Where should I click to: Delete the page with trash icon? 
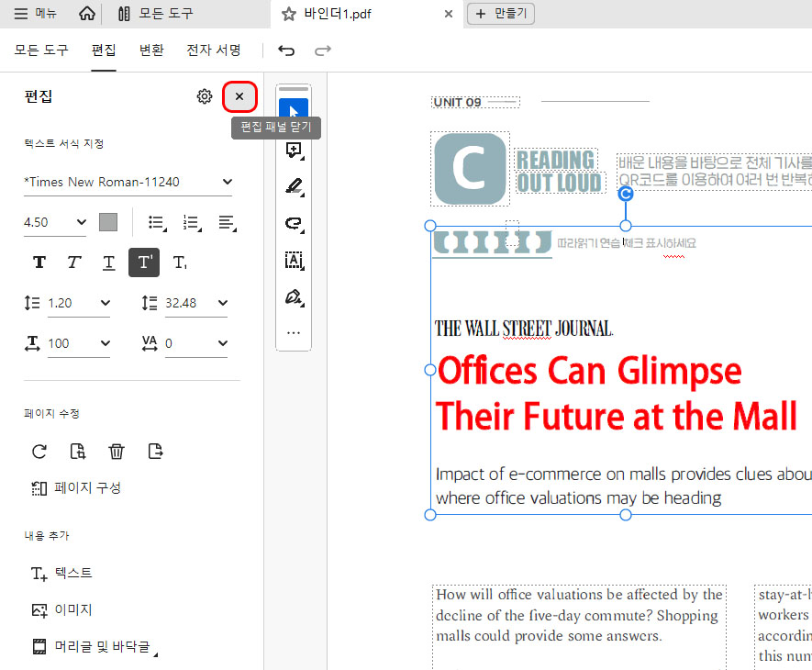click(x=117, y=452)
